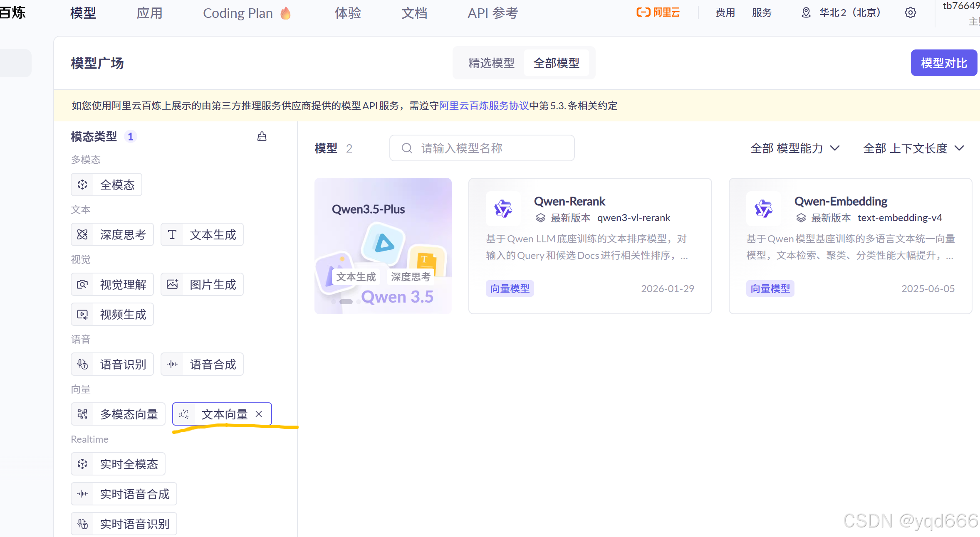Screen dimensions: 980x537
Task: Expand the 全部 模型能力 dropdown
Action: tap(795, 148)
